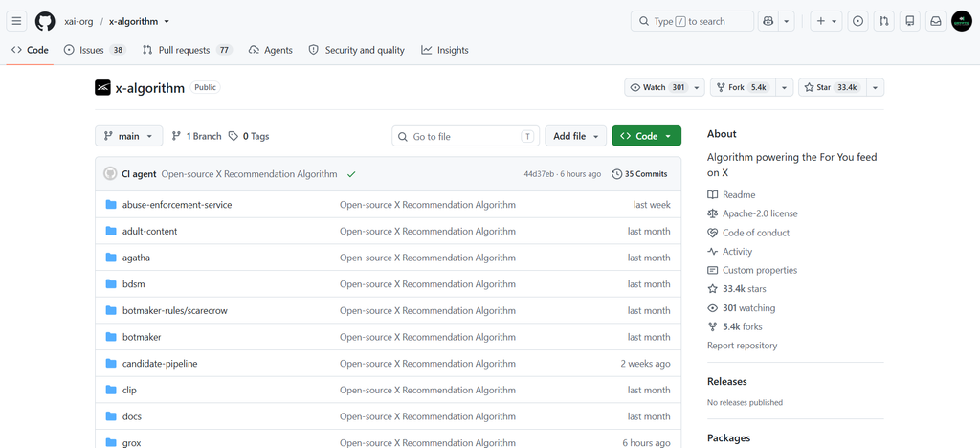Open the Create new plus menu

[x=826, y=21]
